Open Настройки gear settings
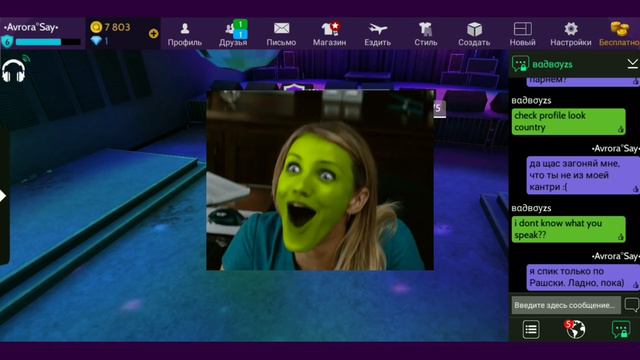This screenshot has width=640, height=360. pos(571,34)
